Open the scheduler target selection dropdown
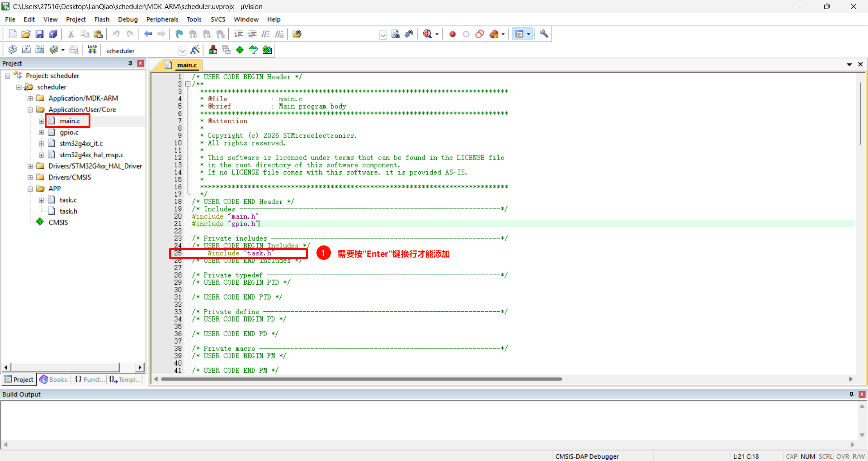Viewport: 868px width, 461px height. pyautogui.click(x=182, y=51)
